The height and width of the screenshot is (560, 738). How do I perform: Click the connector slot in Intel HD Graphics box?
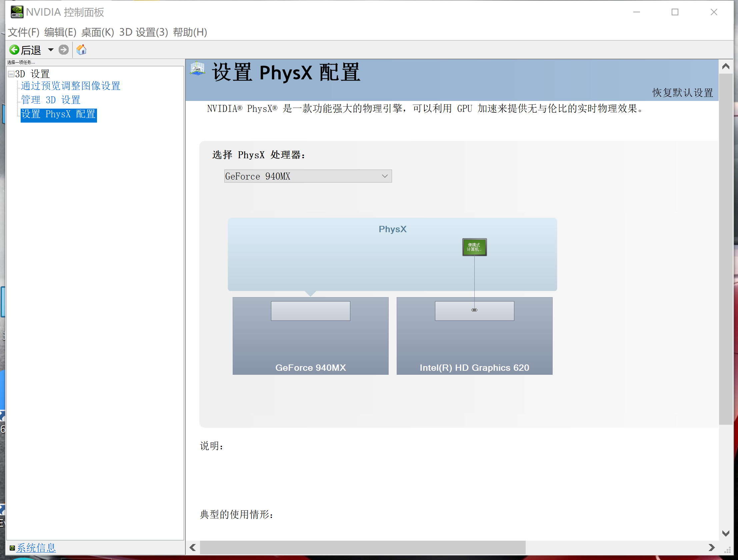click(474, 311)
